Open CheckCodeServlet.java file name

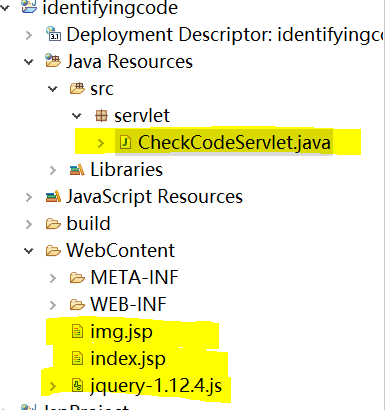point(234,143)
